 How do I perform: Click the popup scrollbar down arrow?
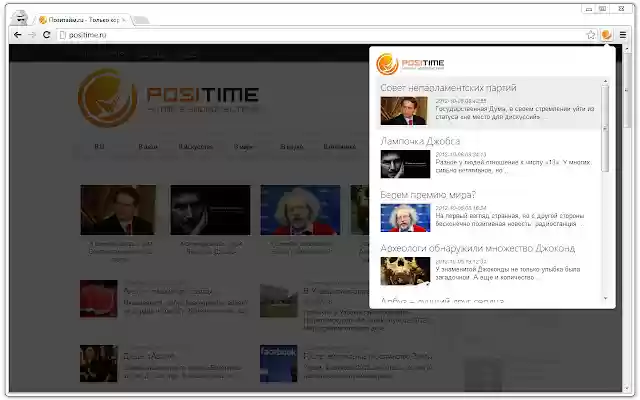click(605, 298)
